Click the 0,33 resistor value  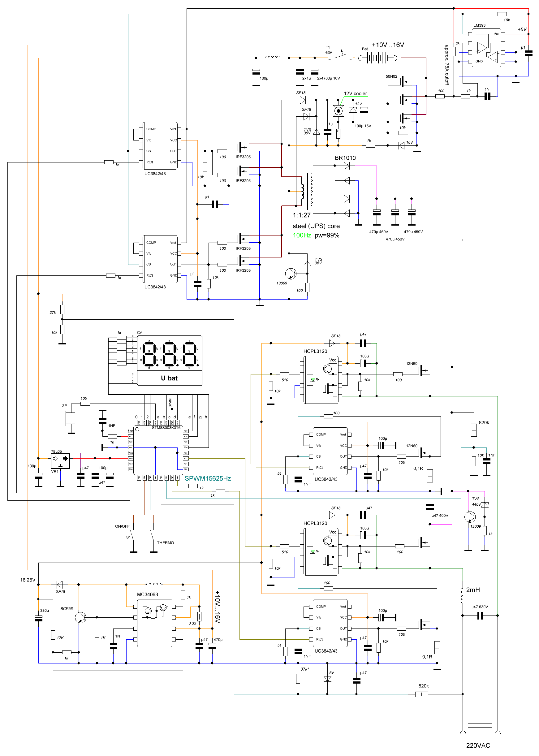coord(192,623)
